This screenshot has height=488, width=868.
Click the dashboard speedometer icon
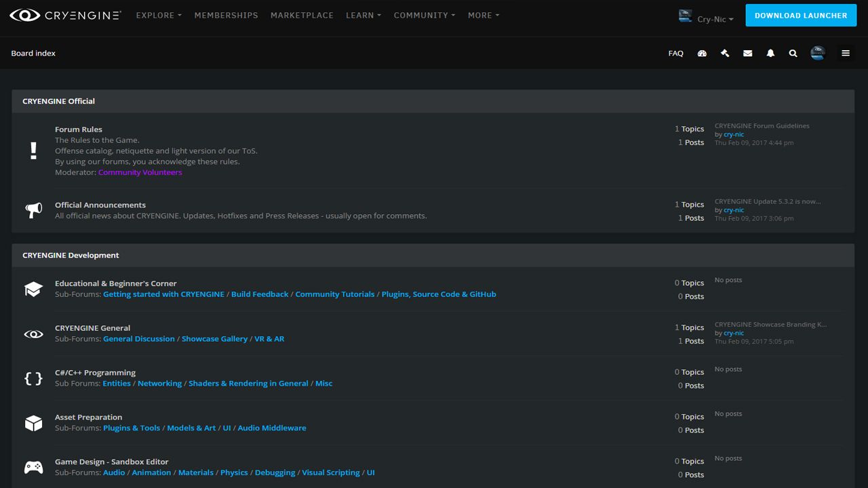pos(702,53)
